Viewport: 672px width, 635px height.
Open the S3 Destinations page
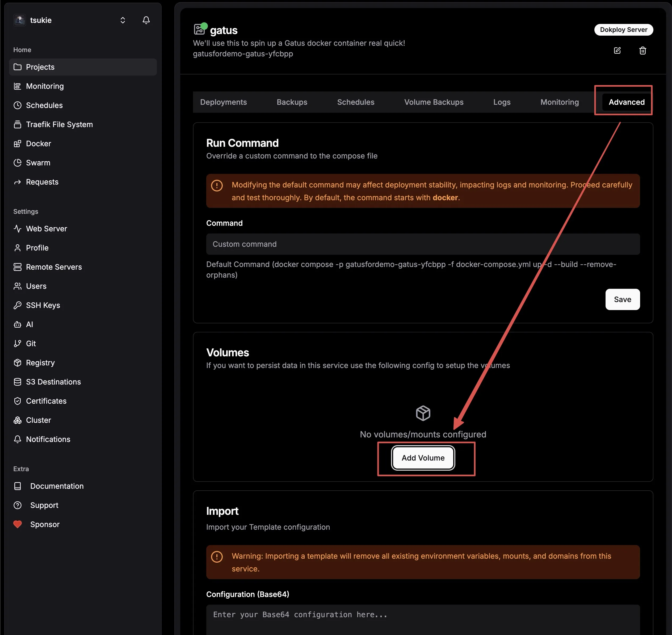click(x=53, y=382)
